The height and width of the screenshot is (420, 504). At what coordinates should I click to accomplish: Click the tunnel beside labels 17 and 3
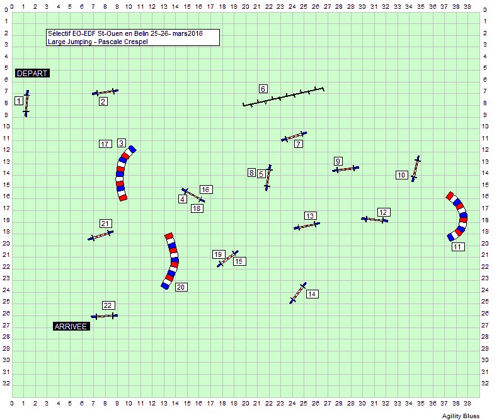pos(121,173)
